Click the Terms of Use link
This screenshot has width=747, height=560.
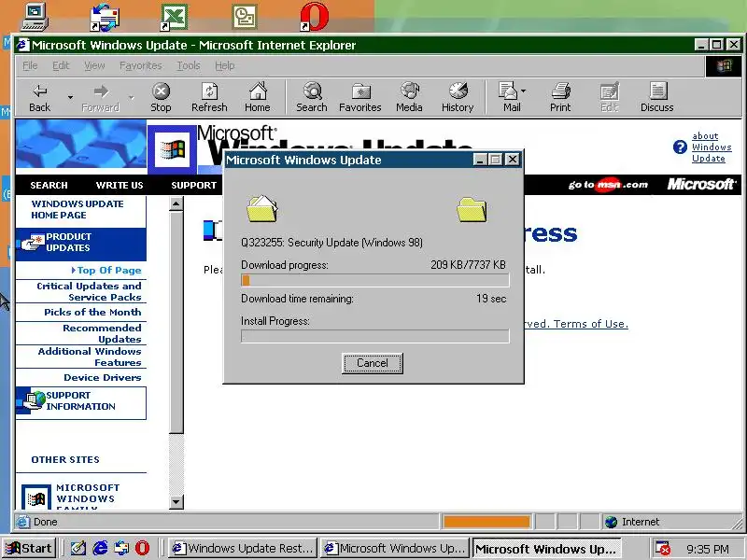click(x=591, y=324)
